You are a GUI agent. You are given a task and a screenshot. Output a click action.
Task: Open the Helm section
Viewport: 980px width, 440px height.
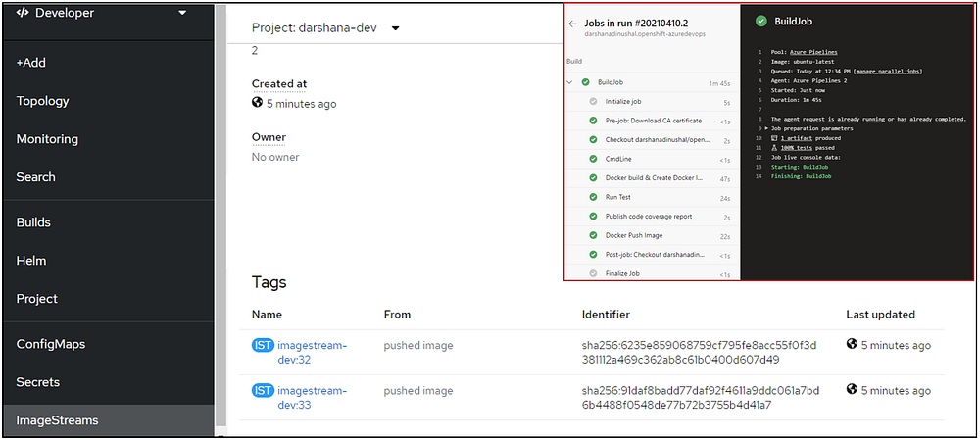31,261
